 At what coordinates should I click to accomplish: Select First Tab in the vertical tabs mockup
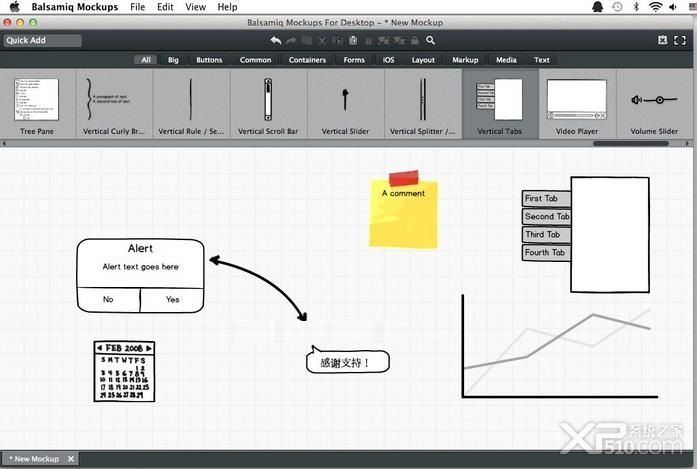point(546,198)
